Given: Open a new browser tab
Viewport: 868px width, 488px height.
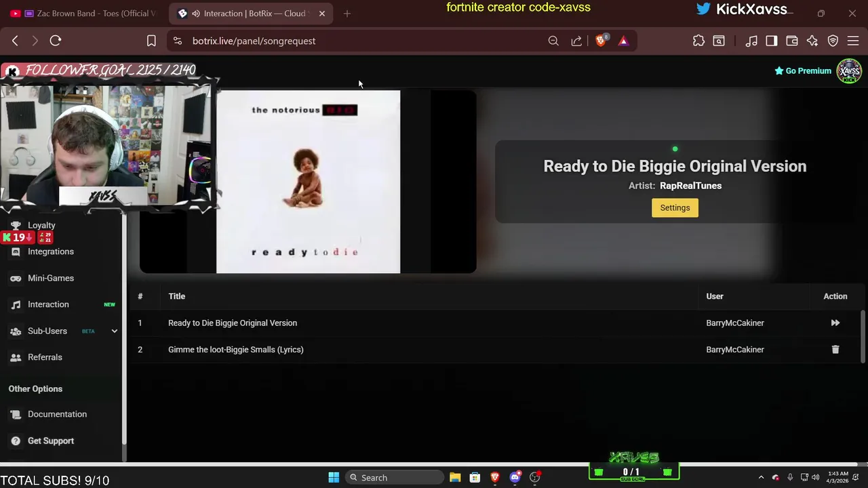Looking at the screenshot, I should coord(347,14).
